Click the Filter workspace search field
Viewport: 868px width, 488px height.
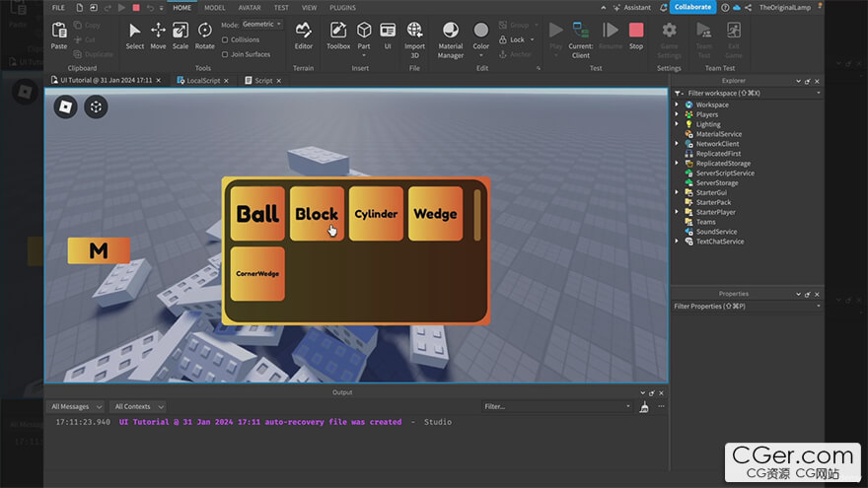click(x=748, y=93)
